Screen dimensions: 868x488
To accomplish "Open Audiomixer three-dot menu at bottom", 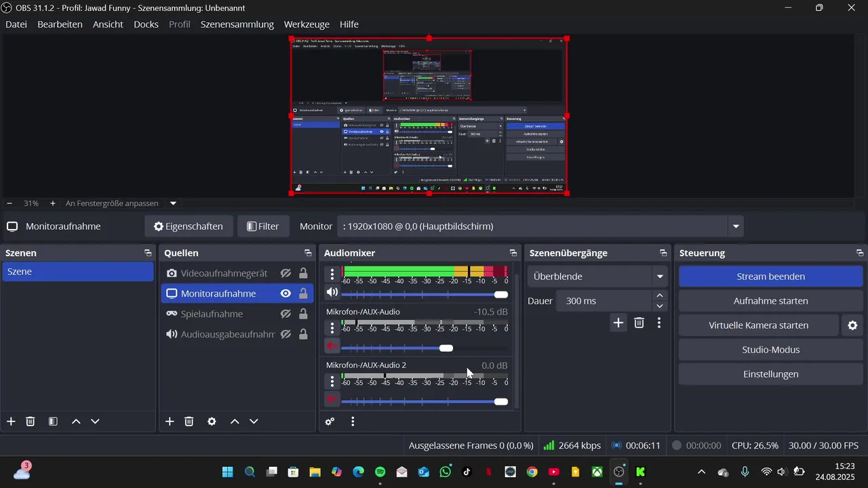I will (353, 422).
